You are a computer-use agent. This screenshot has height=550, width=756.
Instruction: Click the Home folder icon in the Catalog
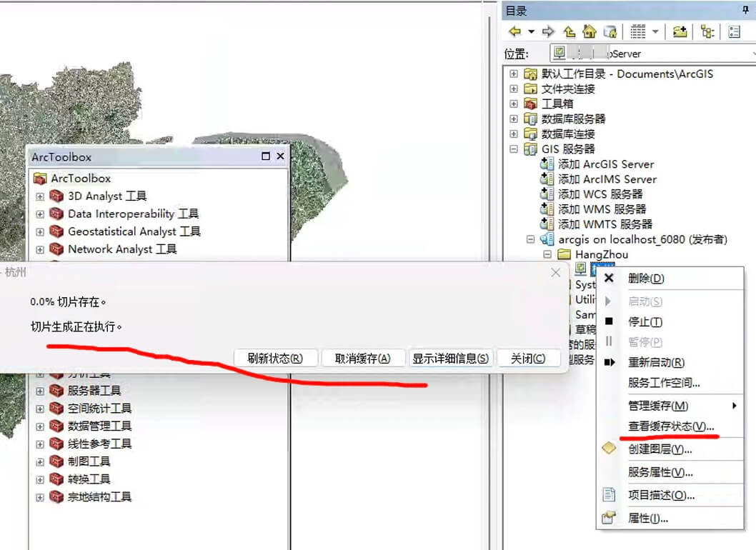[x=590, y=32]
